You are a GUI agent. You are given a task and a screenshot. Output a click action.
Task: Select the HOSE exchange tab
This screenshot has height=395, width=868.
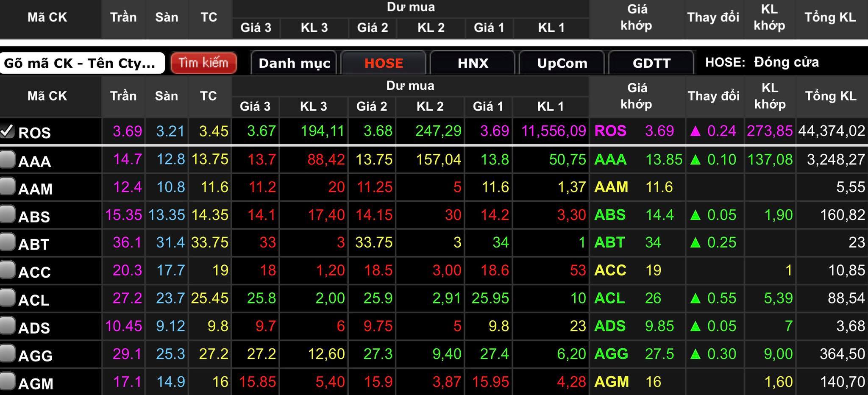pyautogui.click(x=384, y=63)
